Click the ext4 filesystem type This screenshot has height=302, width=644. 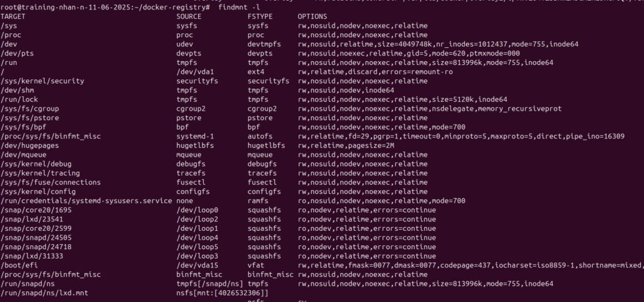click(x=256, y=72)
